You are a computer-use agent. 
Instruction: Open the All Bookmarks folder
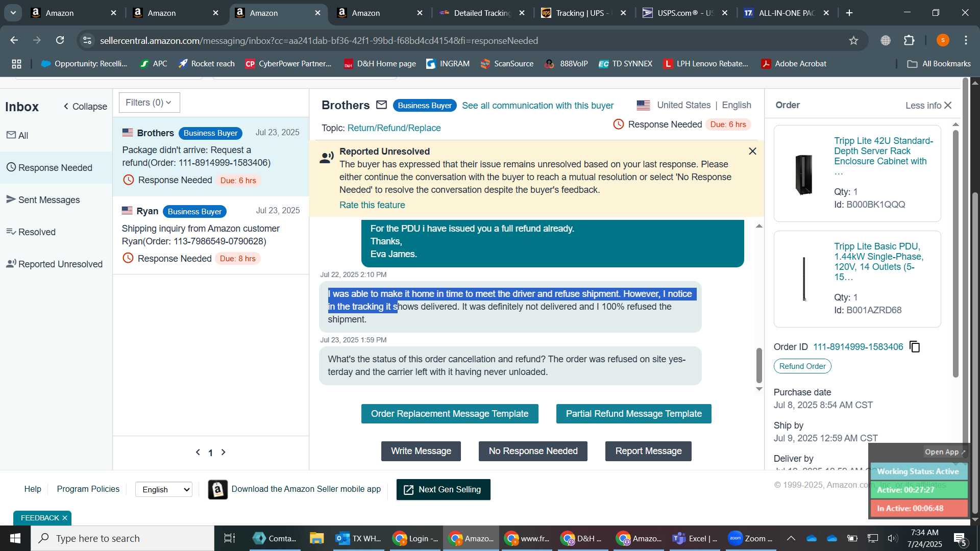[x=939, y=64]
